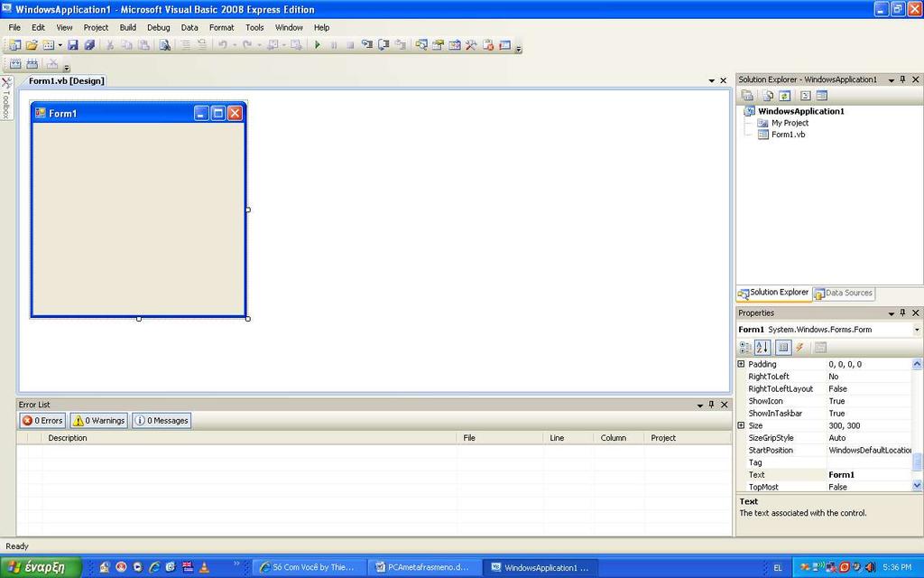Open the document tab list dropdown
Image resolution: width=924 pixels, height=578 pixels.
[x=712, y=80]
